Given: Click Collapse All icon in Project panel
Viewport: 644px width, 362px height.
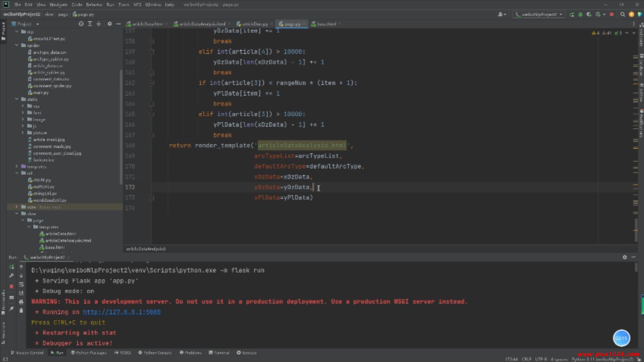Looking at the screenshot, I should (99, 24).
